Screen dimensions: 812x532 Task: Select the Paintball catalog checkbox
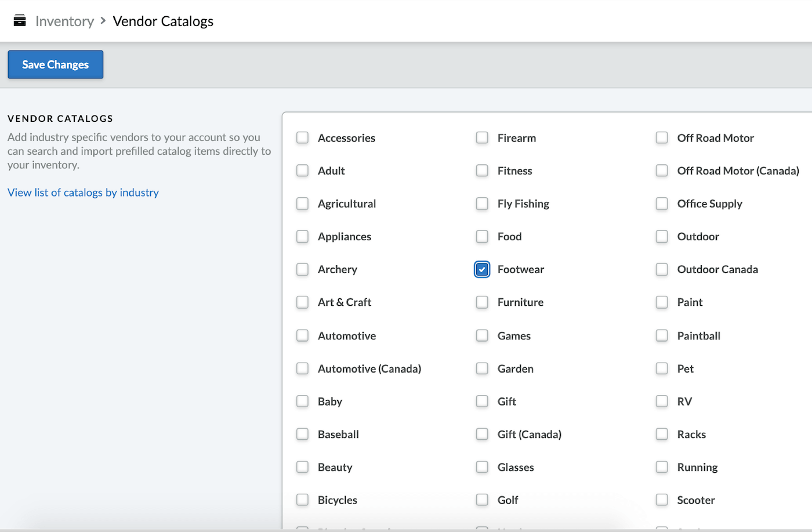(x=662, y=335)
